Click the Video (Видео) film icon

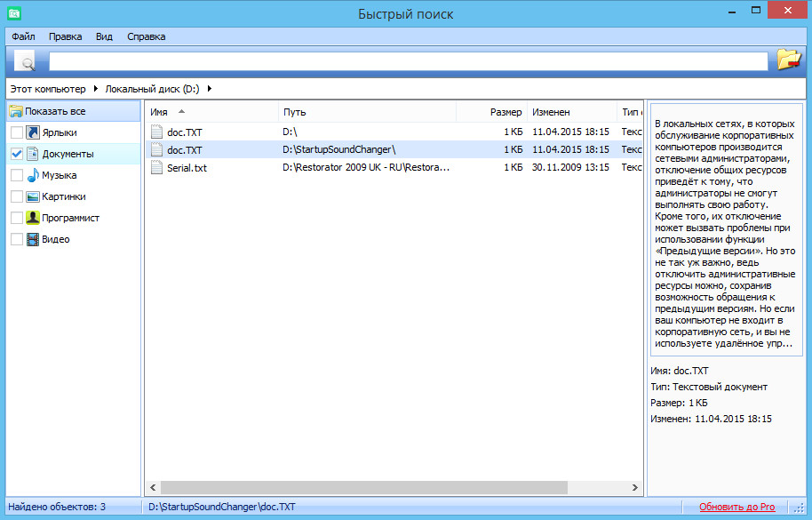[x=33, y=239]
